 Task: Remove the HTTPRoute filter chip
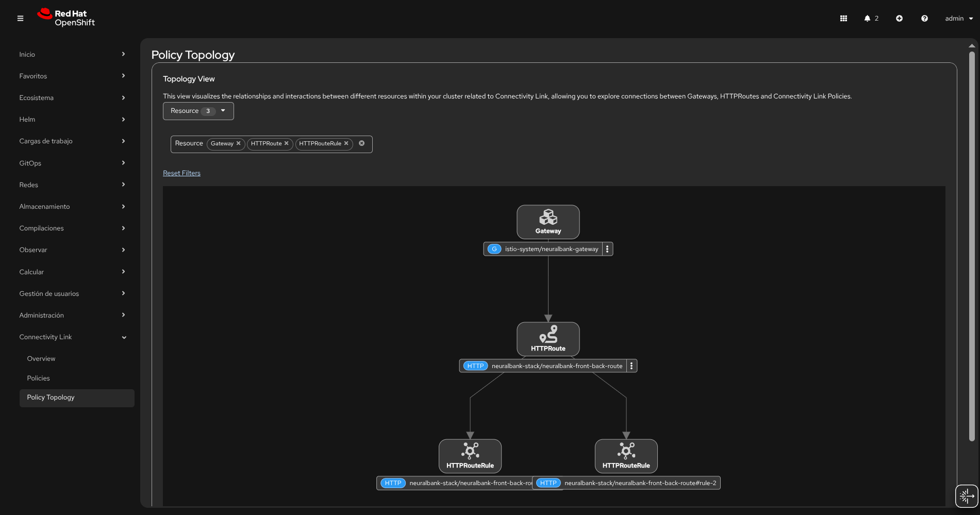coord(287,143)
